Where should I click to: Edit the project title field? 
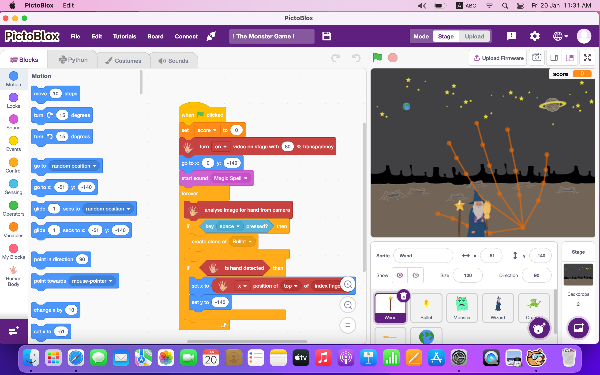pos(272,36)
